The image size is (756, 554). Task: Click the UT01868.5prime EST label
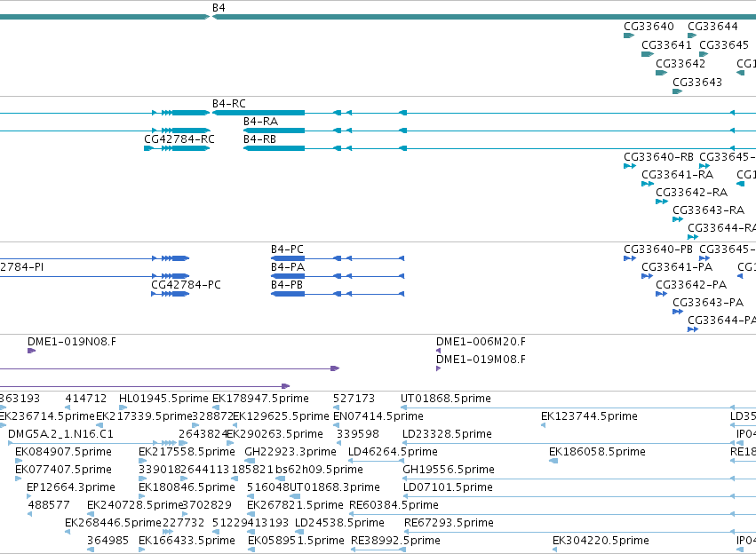coord(445,399)
